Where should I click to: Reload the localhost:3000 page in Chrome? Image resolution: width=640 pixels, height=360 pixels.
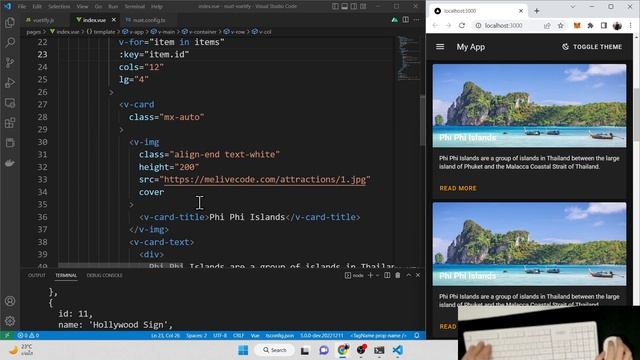462,25
